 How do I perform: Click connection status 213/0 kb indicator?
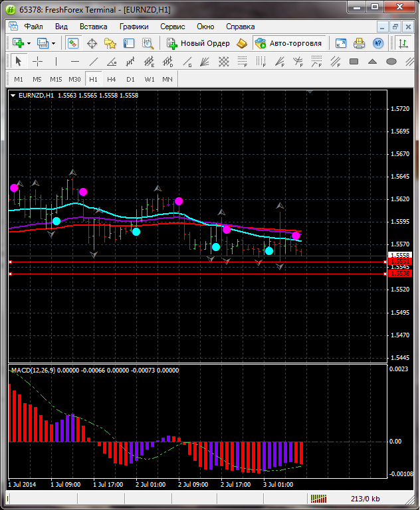366,499
